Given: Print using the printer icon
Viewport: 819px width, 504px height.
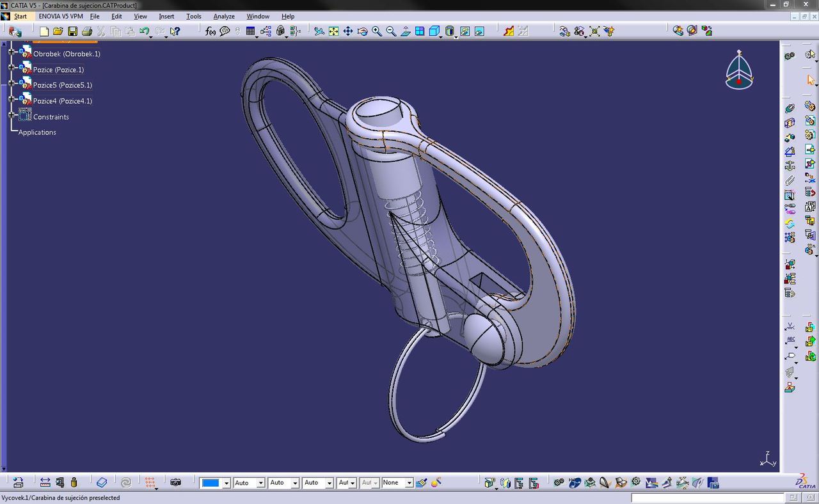Looking at the screenshot, I should click(87, 31).
